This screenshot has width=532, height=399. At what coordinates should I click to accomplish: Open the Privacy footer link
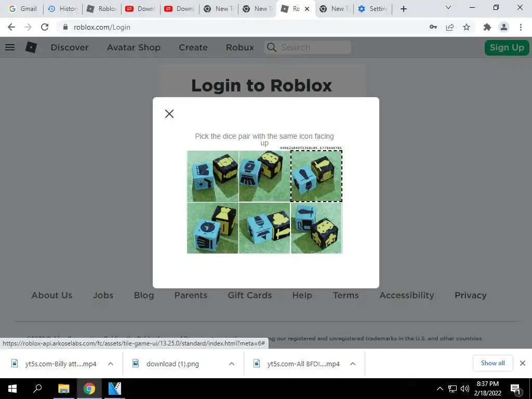coord(470,295)
